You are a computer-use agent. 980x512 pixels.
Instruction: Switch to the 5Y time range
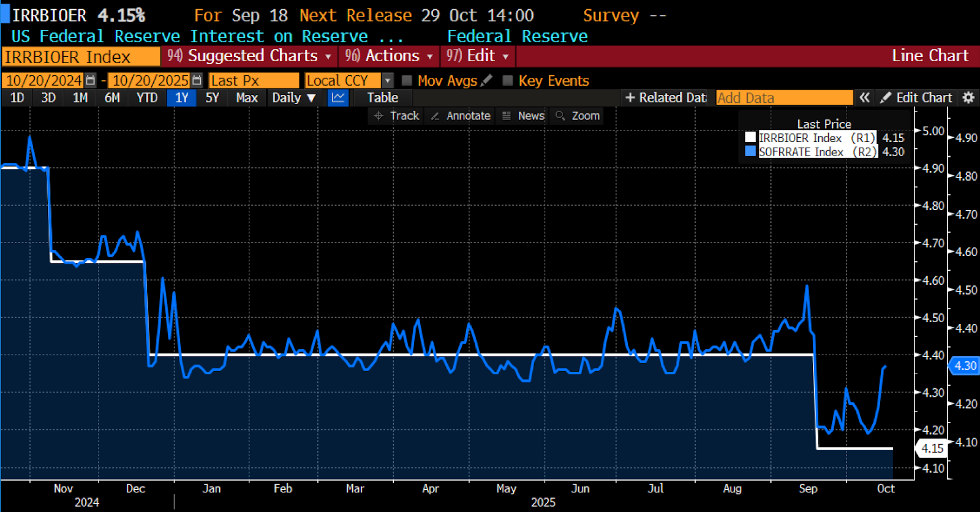(212, 98)
